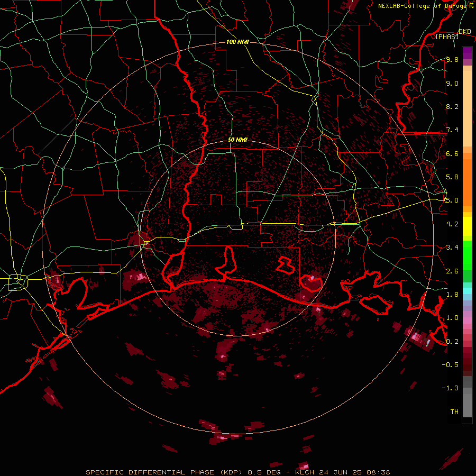
Task: Click the KLCH radar site identifier
Action: (x=305, y=472)
